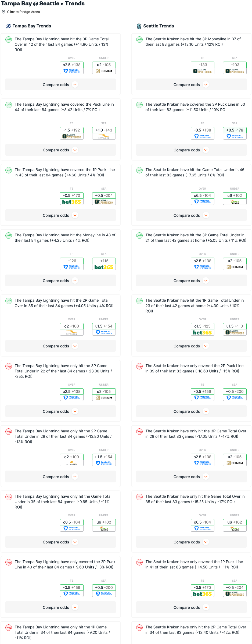Click the bet365 logo under o1.5 -125 odds
This screenshot has height=644, width=252.
(x=202, y=333)
